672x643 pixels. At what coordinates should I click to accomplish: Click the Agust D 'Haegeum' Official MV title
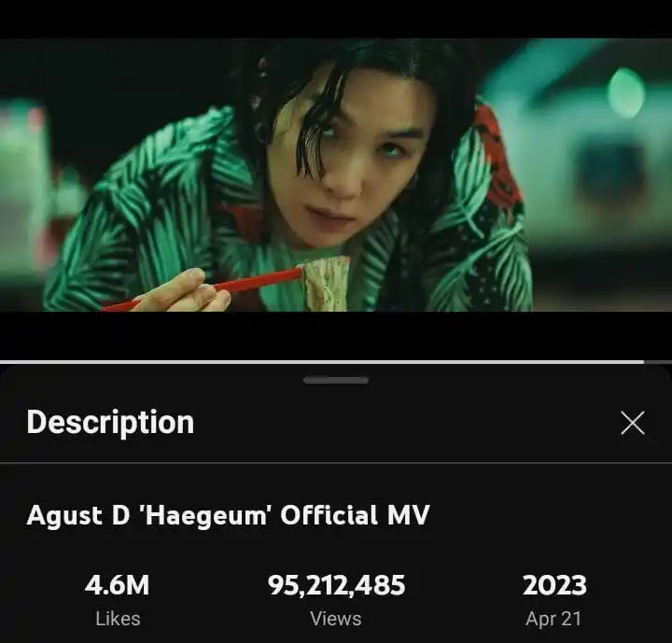(228, 515)
